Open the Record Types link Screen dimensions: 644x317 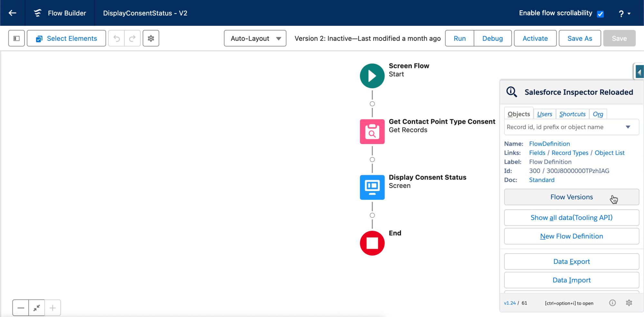coord(570,153)
